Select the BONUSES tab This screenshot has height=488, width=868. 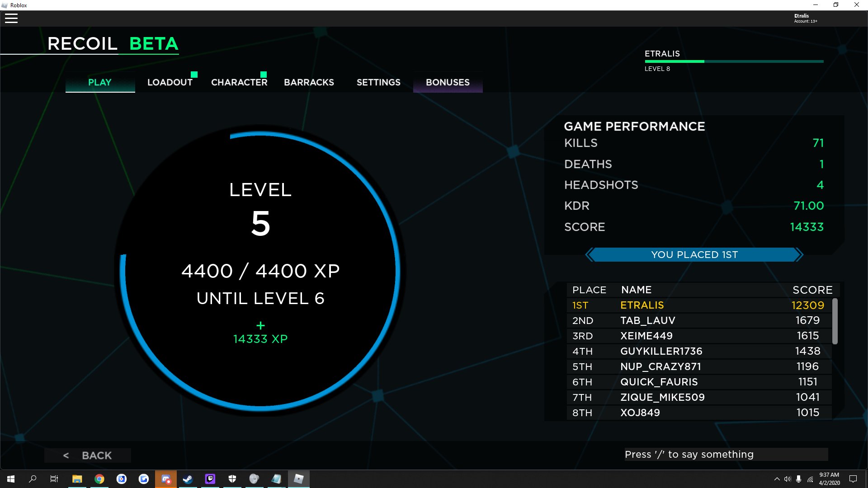click(448, 82)
